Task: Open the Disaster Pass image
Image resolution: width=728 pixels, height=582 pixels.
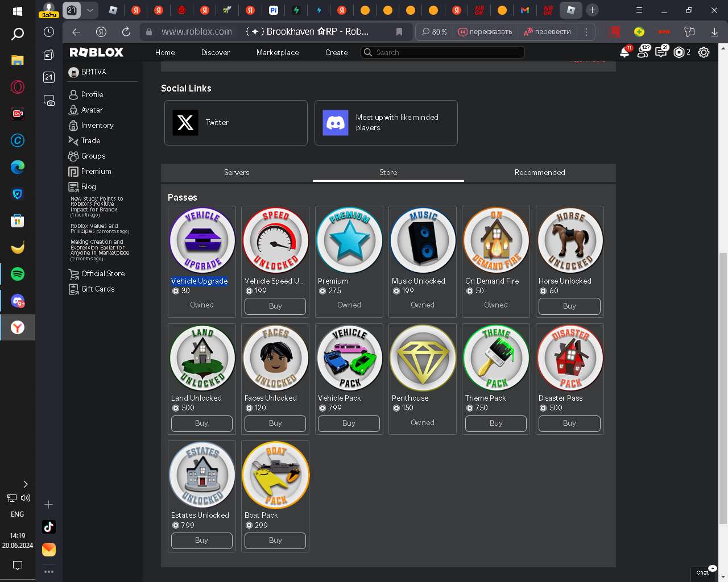Action: click(570, 358)
